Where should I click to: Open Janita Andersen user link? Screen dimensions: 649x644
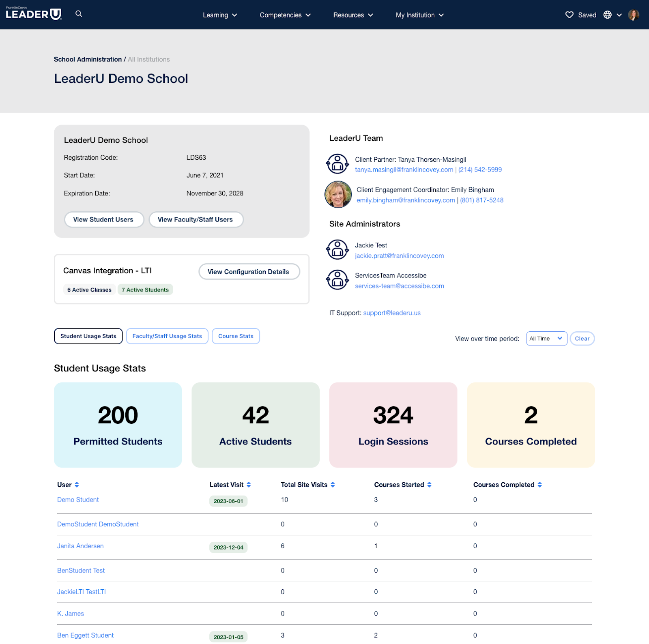80,546
